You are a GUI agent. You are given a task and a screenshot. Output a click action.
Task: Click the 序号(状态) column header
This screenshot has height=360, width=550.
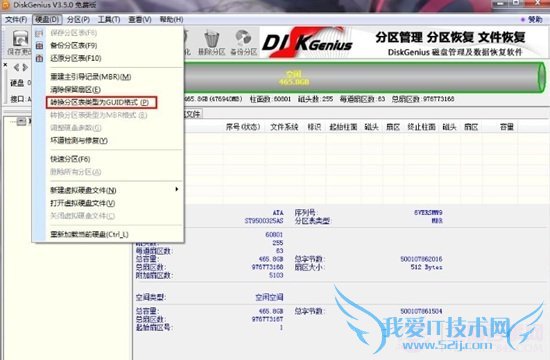(243, 127)
